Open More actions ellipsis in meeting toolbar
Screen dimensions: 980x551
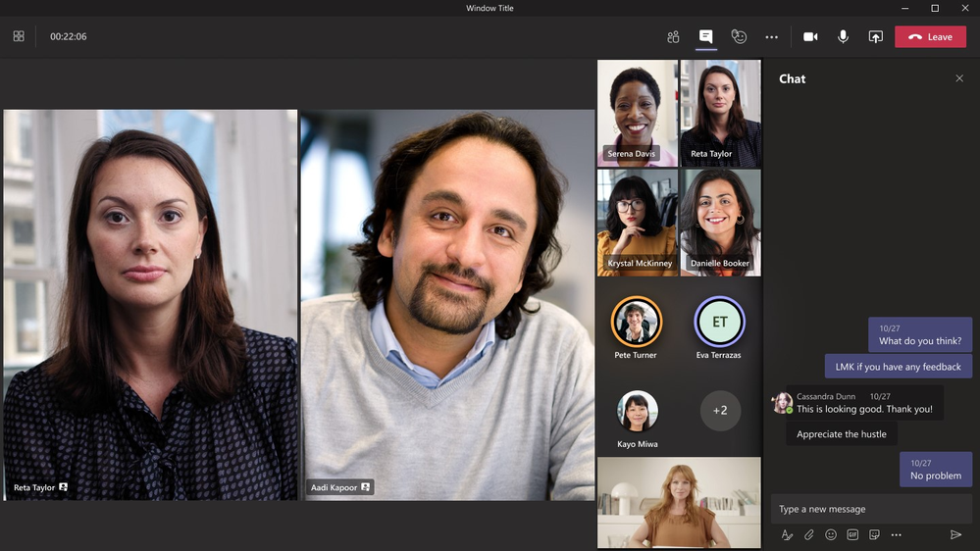pos(772,37)
